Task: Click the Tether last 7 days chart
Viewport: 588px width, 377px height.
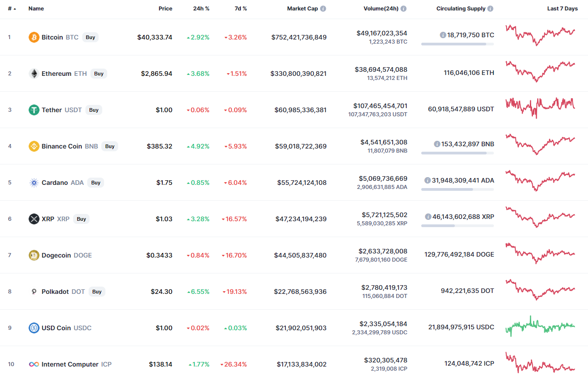Action: tap(540, 108)
